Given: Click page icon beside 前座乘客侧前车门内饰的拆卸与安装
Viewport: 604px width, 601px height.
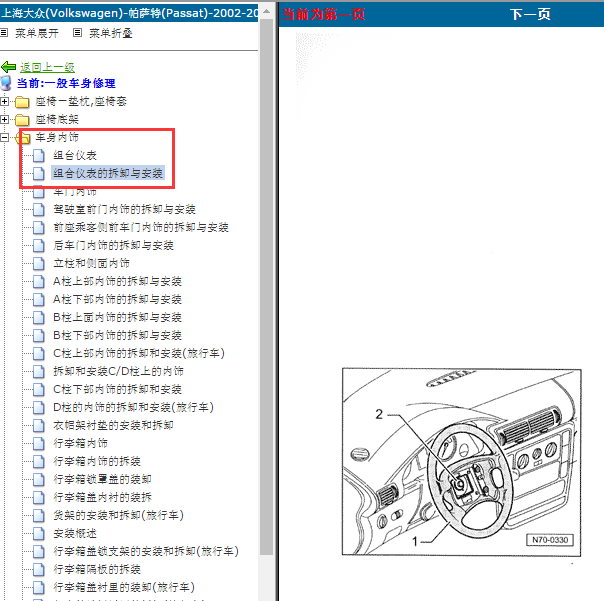Looking at the screenshot, I should coord(39,228).
